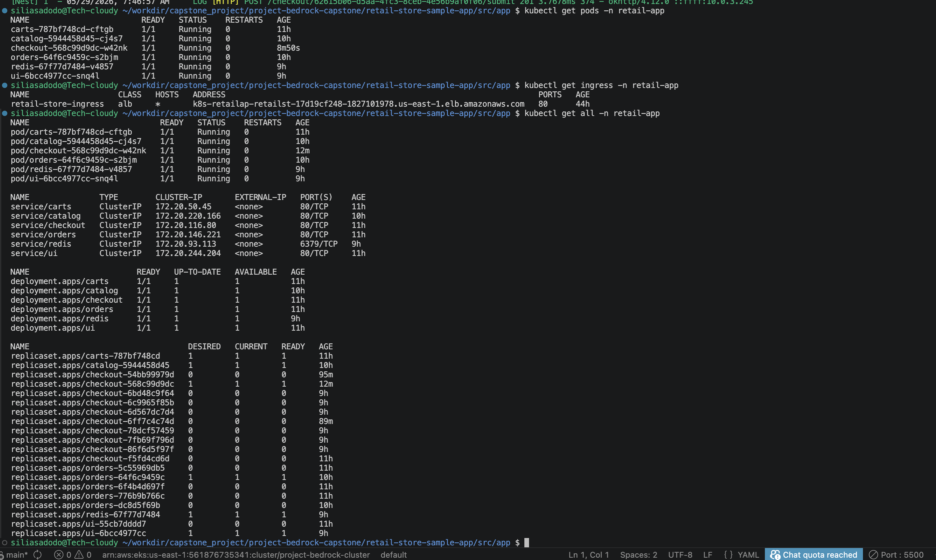Image resolution: width=936 pixels, height=560 pixels.
Task: Click 'pod/checkout-568c99d9dc-w42nk' row name
Action: 78,151
